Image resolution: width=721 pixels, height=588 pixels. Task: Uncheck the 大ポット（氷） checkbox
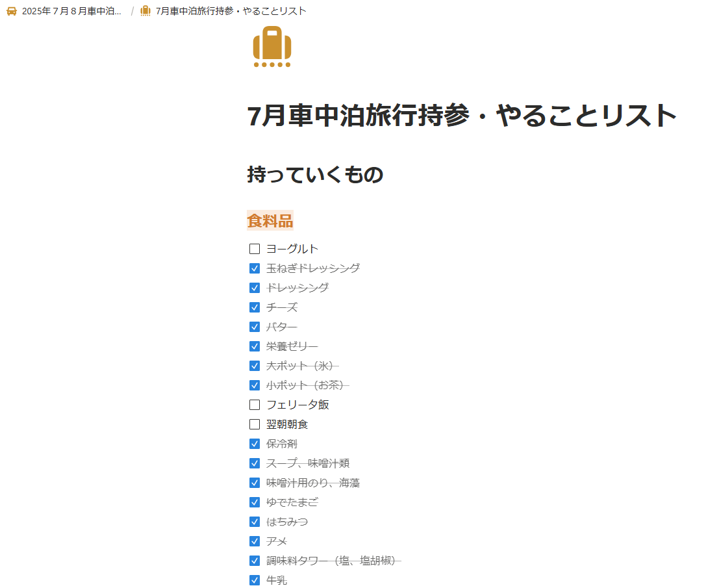click(254, 366)
